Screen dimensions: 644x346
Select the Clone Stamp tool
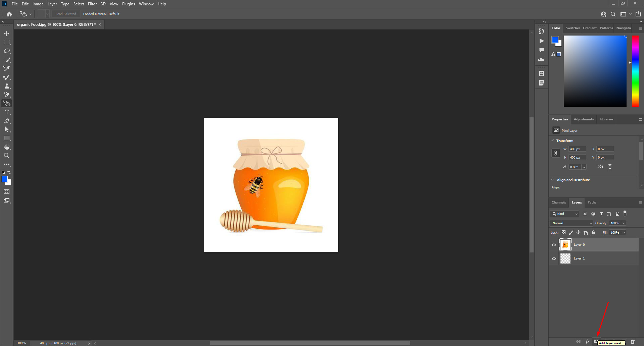coord(7,86)
